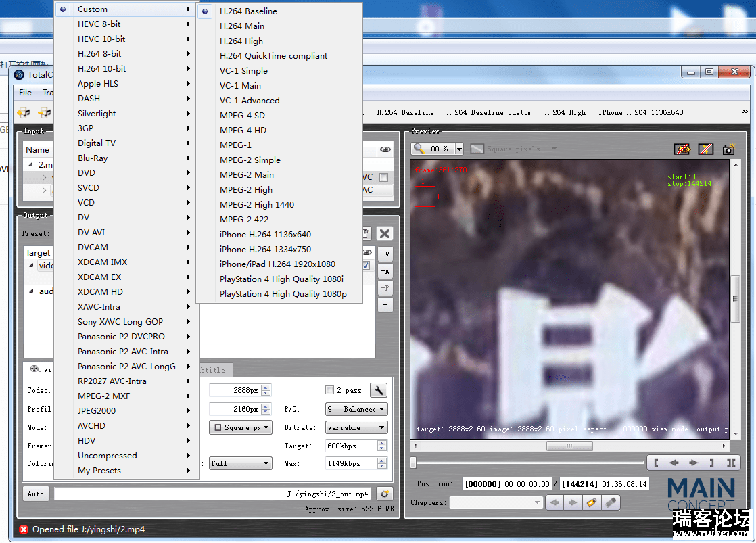
Task: Set the out-point with right bracket button
Action: coord(711,463)
